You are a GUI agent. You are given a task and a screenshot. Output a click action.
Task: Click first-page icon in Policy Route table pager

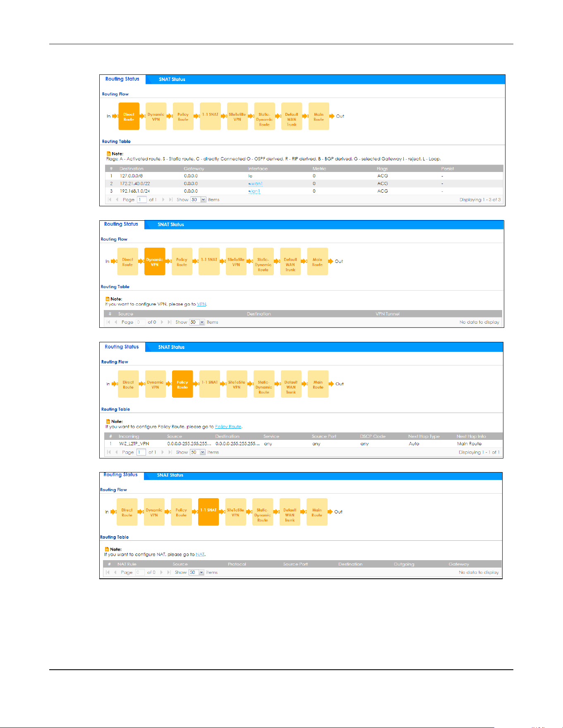click(109, 452)
